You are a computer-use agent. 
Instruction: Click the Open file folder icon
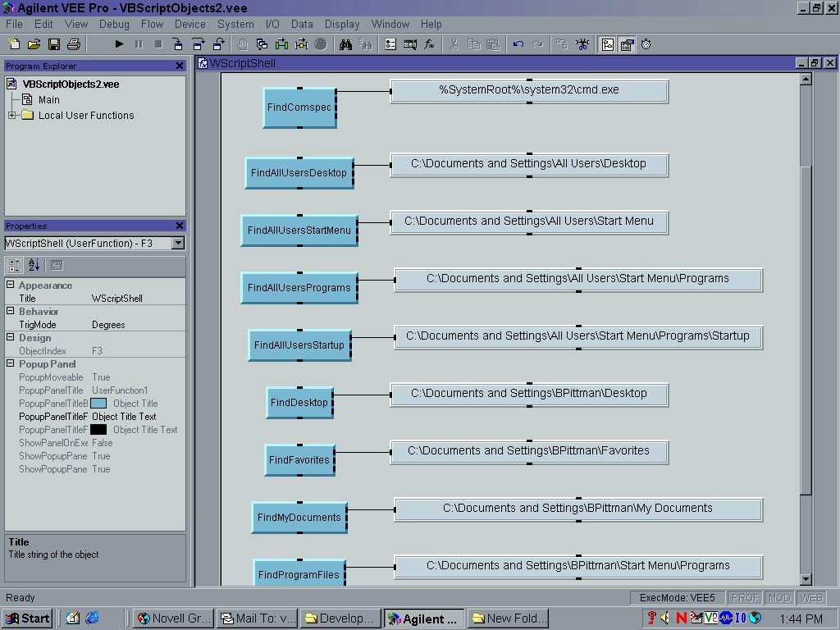(x=34, y=44)
